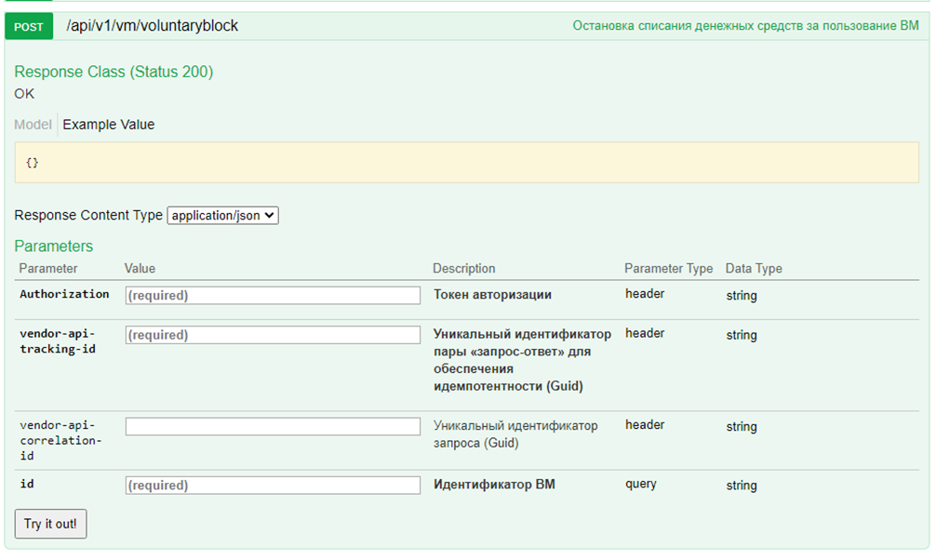Screen dimensions: 936x560
Task: Select the 'Токен авторизации' description
Action: coord(492,294)
